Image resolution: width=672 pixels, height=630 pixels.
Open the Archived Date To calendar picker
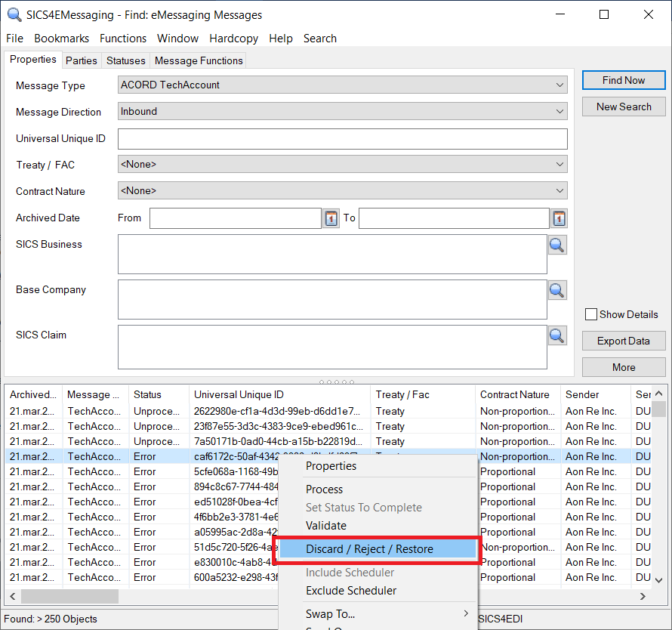tap(559, 218)
